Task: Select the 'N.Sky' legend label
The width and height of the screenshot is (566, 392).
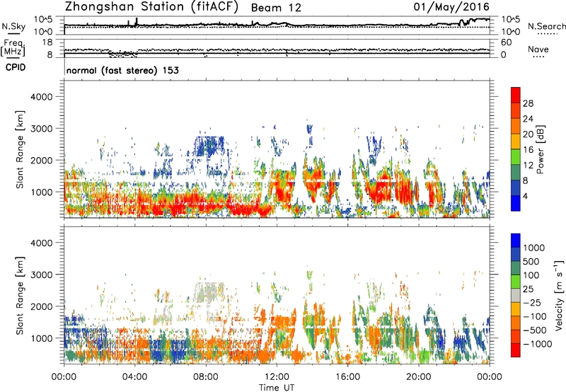Action: (13, 26)
